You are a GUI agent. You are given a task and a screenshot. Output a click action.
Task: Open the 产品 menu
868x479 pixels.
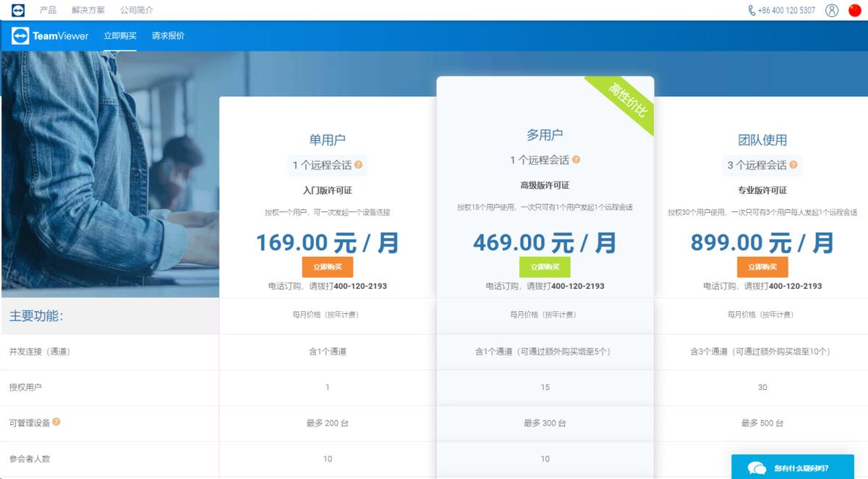pyautogui.click(x=47, y=10)
